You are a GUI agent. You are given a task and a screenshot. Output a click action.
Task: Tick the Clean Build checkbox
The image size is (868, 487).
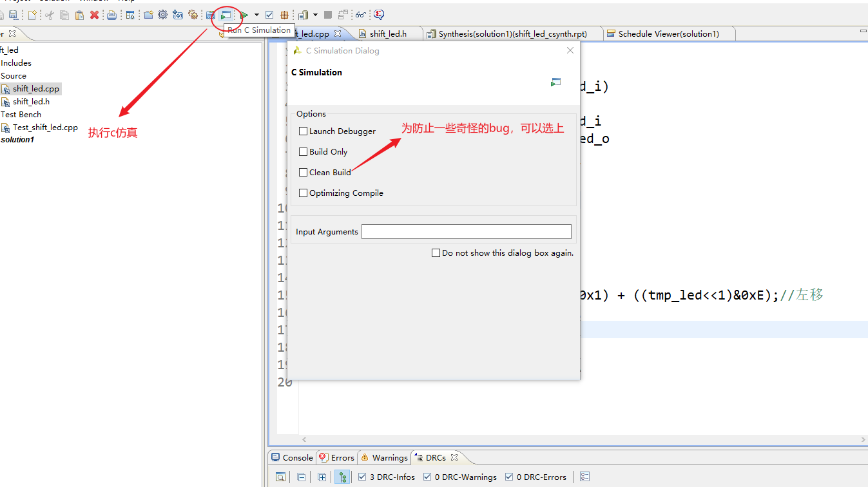(x=304, y=173)
